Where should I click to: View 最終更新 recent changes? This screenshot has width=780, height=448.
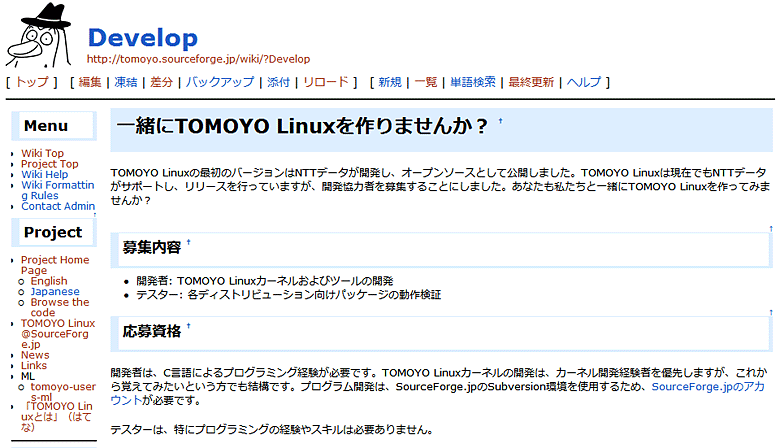tap(531, 82)
